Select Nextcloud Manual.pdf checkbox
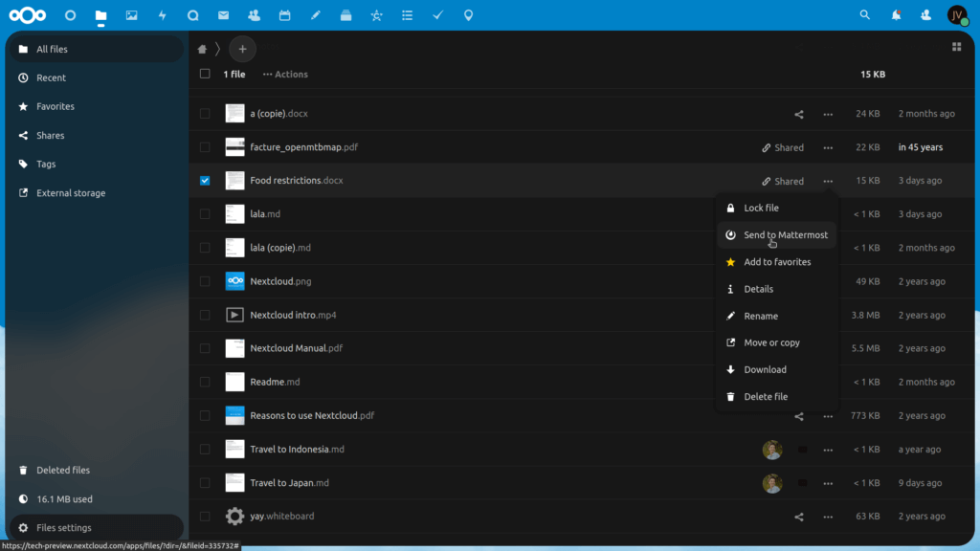The height and width of the screenshot is (551, 980). [205, 348]
